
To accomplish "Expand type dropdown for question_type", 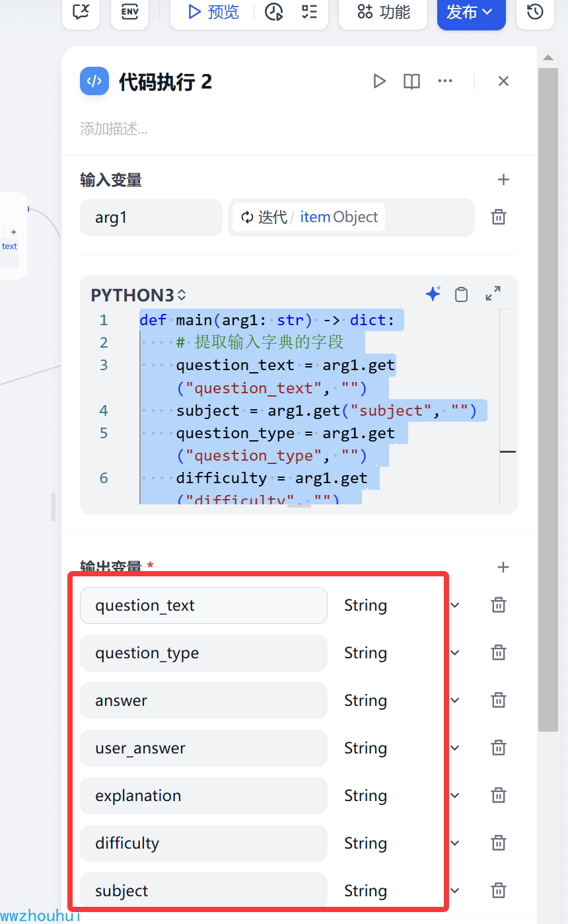I will [x=455, y=653].
